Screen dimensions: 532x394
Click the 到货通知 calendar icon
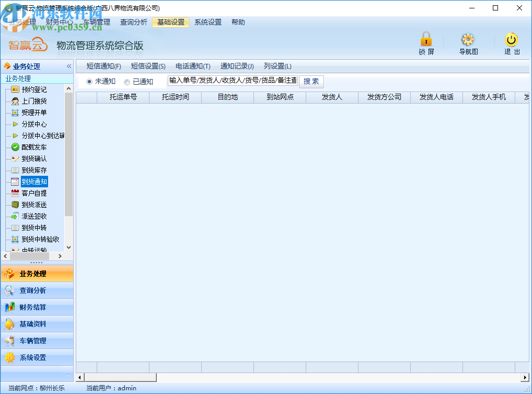coord(15,182)
